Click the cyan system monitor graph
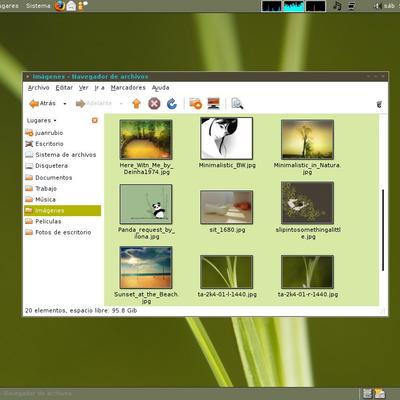 (294, 6)
